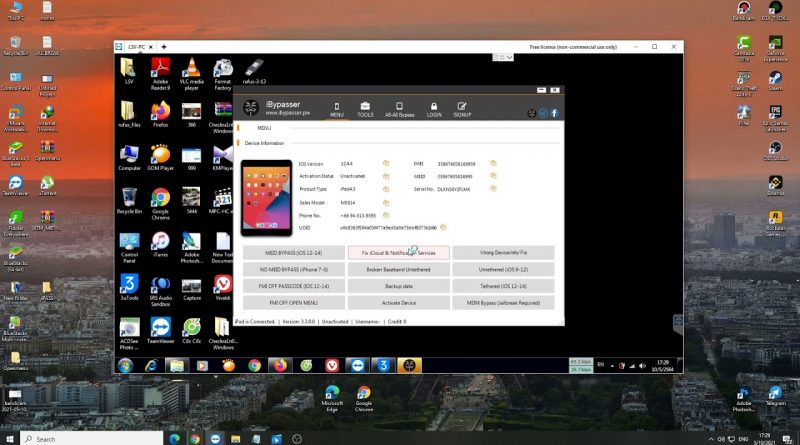Open Adobe Reader 9 remote desktop icon

pyautogui.click(x=161, y=75)
